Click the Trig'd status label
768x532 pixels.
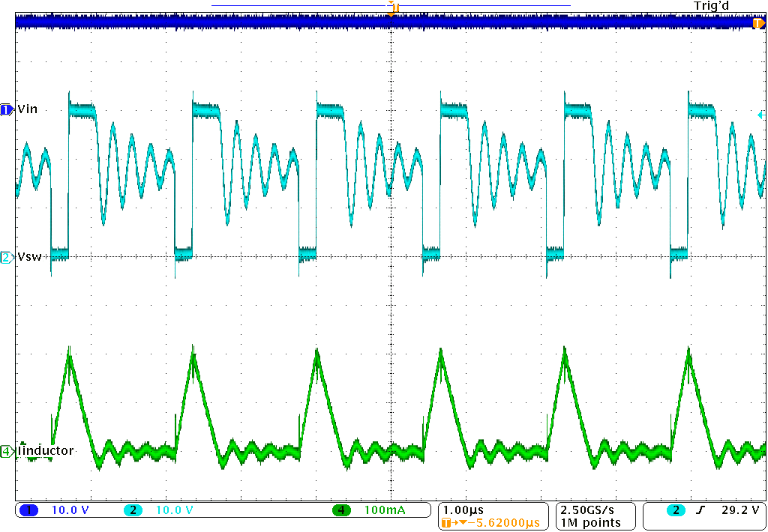711,6
